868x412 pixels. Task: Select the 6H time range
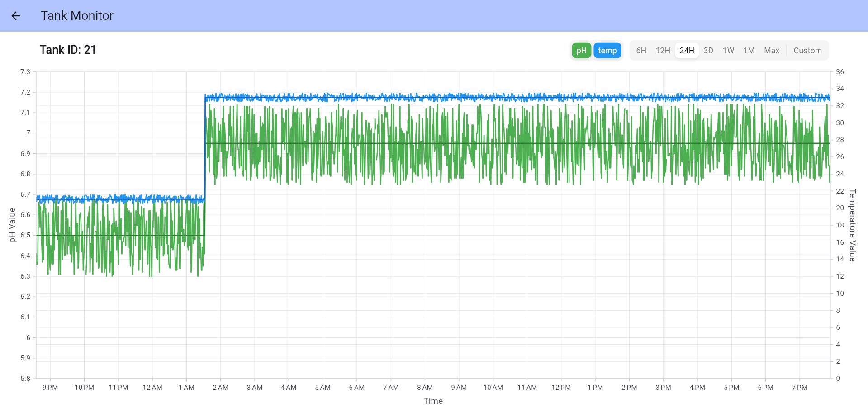coord(641,51)
